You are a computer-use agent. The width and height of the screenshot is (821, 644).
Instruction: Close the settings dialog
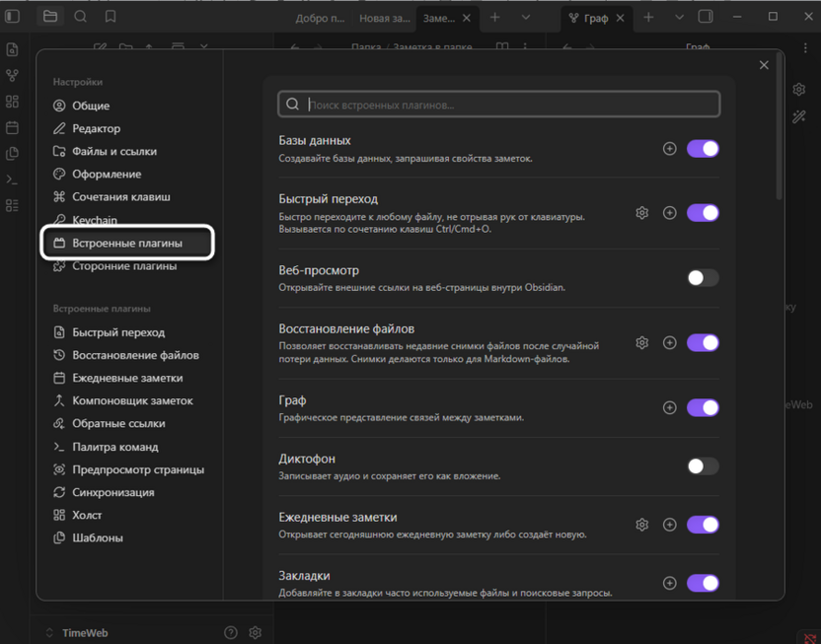(x=763, y=64)
